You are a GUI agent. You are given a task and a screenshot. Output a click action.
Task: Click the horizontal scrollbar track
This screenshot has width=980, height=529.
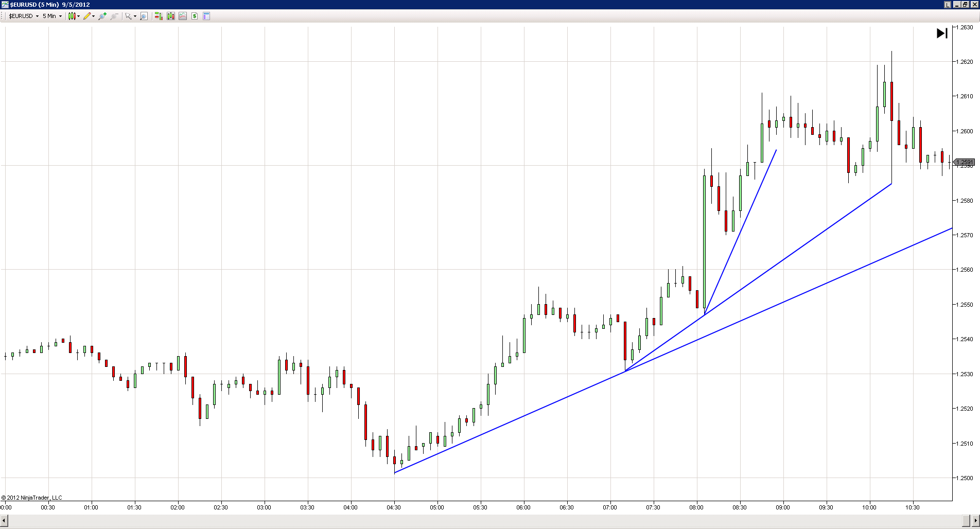click(x=484, y=520)
